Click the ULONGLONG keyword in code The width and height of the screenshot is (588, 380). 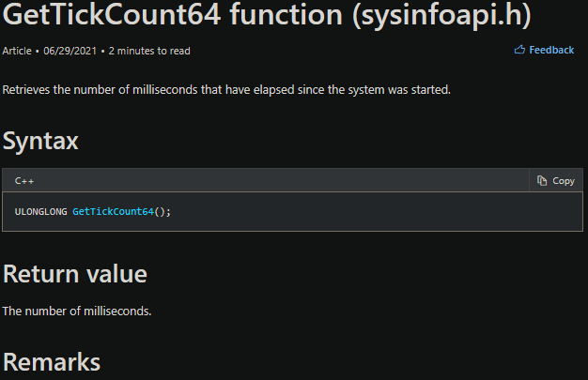tap(40, 212)
